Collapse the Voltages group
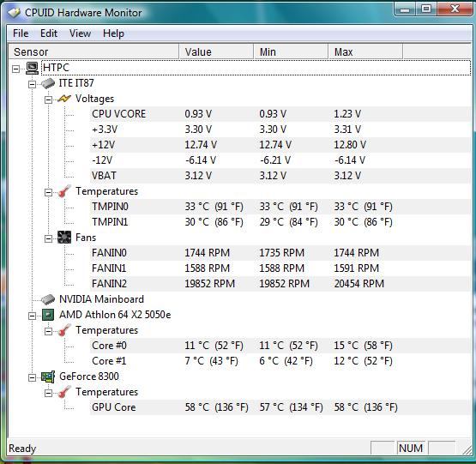This screenshot has height=464, width=476. tap(48, 99)
